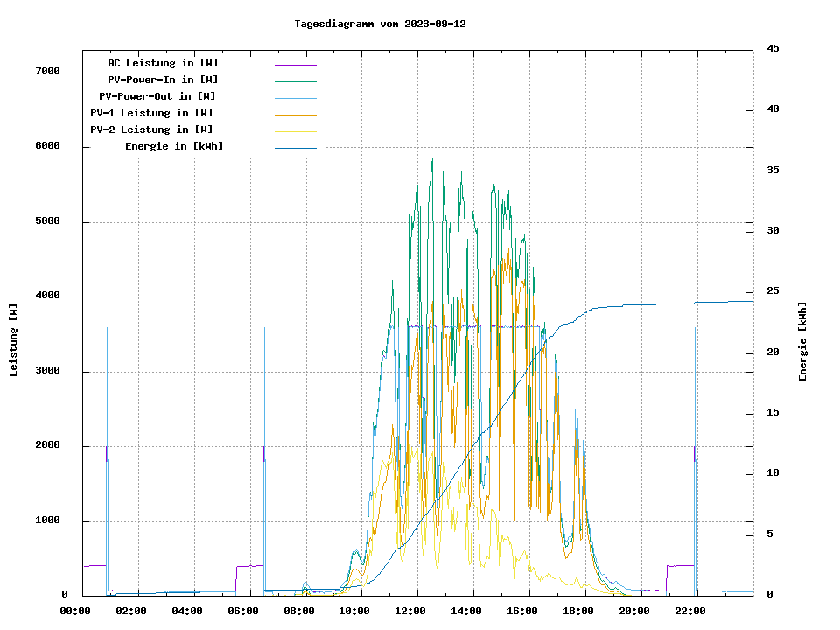
Task: Click the 25 tick on the right axis
Action: tap(773, 291)
